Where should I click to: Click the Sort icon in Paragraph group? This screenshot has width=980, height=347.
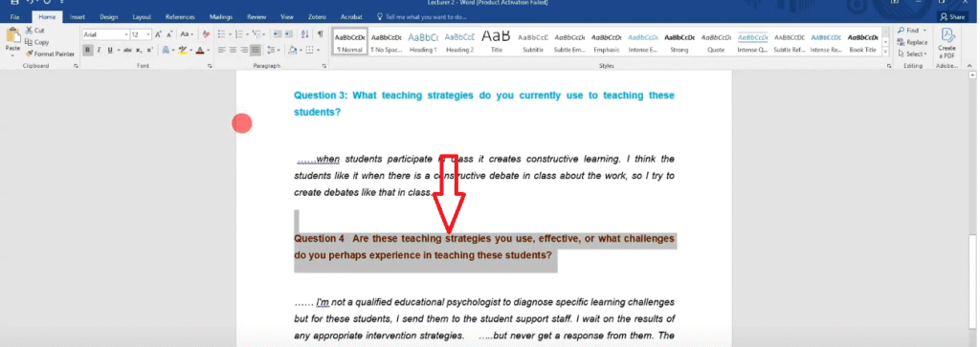pyautogui.click(x=304, y=34)
